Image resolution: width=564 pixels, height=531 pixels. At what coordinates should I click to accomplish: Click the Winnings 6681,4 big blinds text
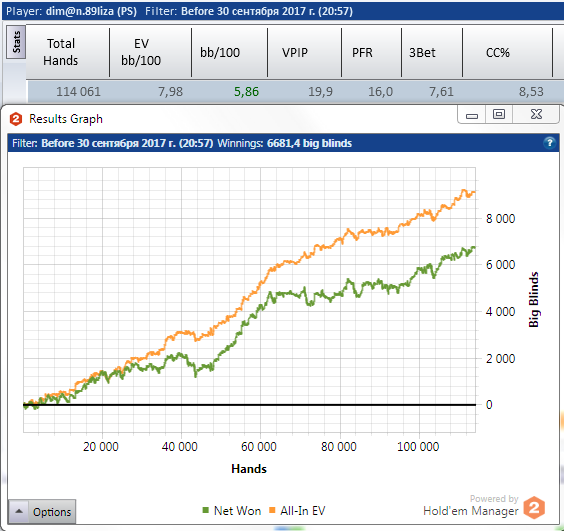[x=285, y=143]
